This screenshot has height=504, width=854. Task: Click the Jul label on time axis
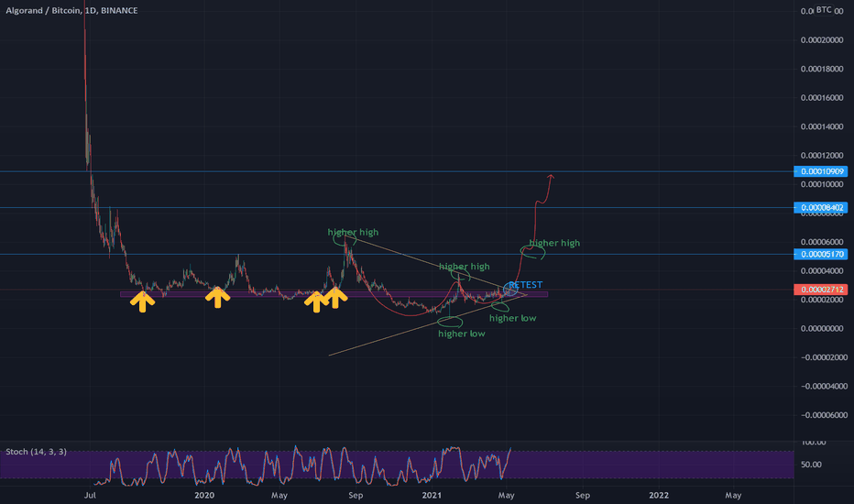(x=91, y=495)
